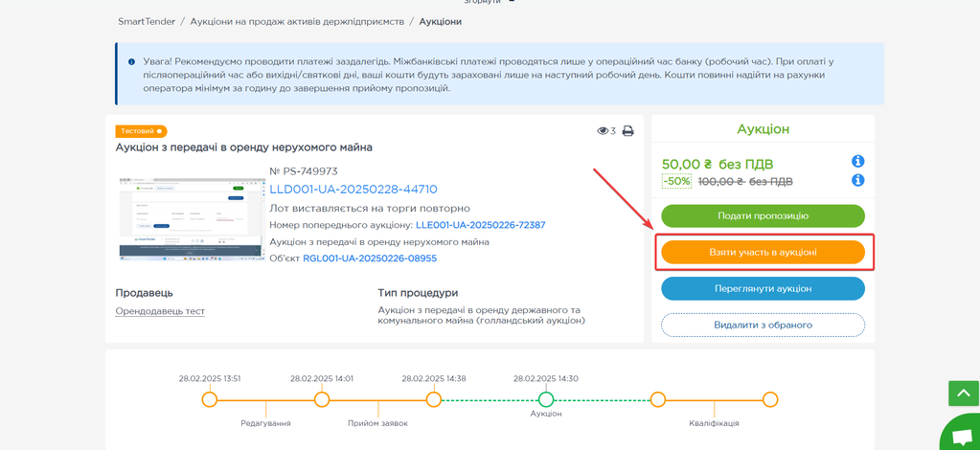Click info icon in the blue warning banner
The height and width of the screenshot is (450, 980).
pos(131,62)
